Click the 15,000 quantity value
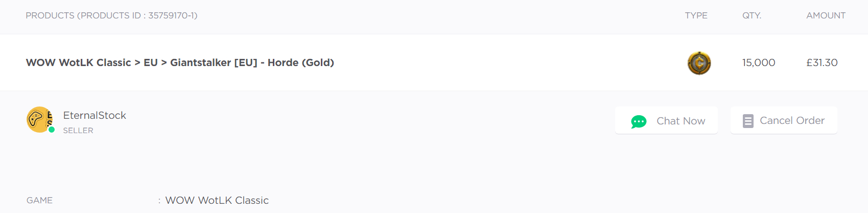 tap(758, 62)
